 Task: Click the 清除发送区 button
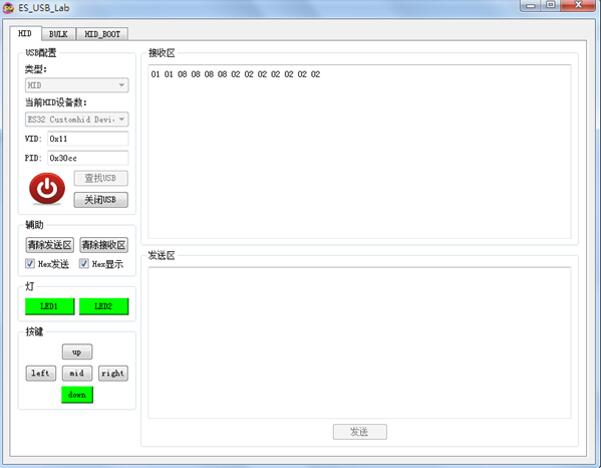click(49, 245)
